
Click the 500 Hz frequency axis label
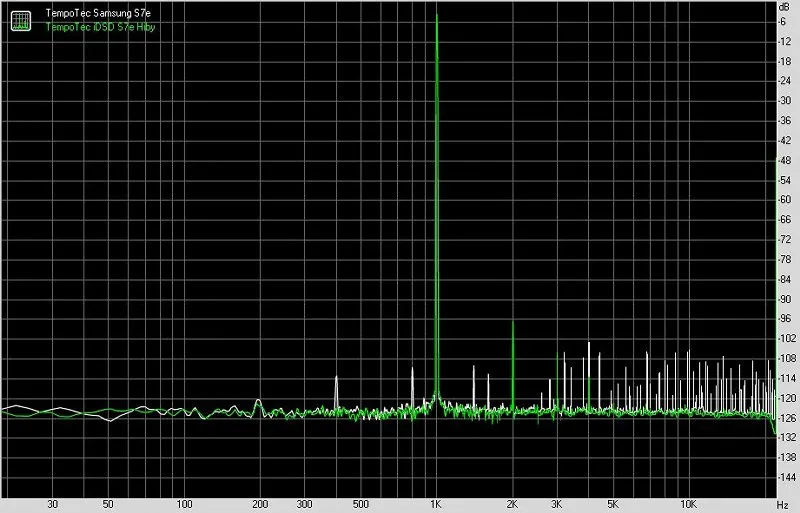point(360,504)
